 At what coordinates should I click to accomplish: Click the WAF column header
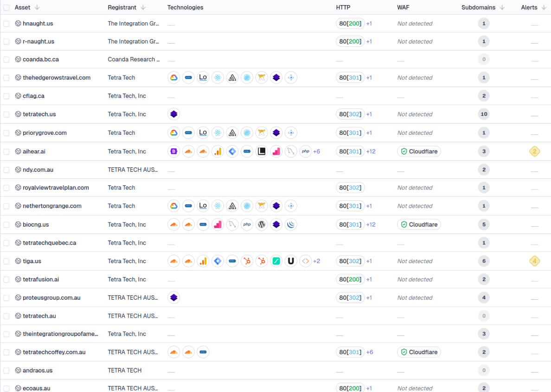(x=403, y=7)
